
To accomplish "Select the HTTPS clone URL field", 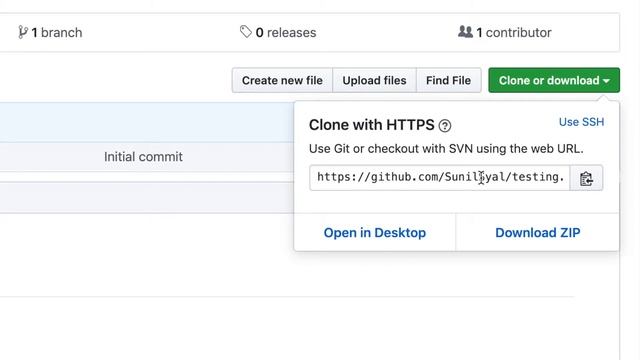I will click(x=440, y=178).
